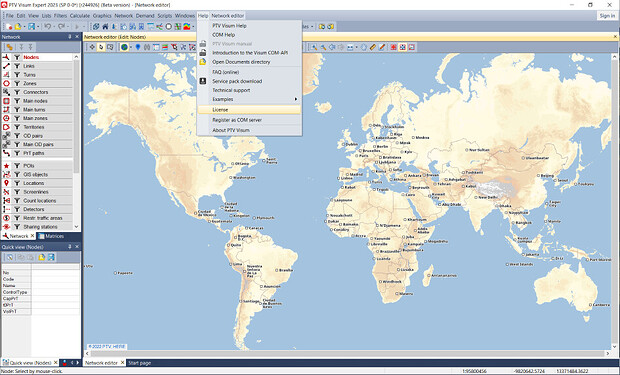Click the POIs red star icon
The height and width of the screenshot is (375, 620).
pos(6,166)
